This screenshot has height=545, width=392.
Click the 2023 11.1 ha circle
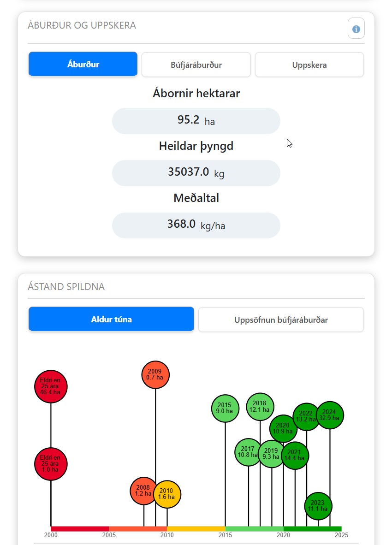click(318, 506)
